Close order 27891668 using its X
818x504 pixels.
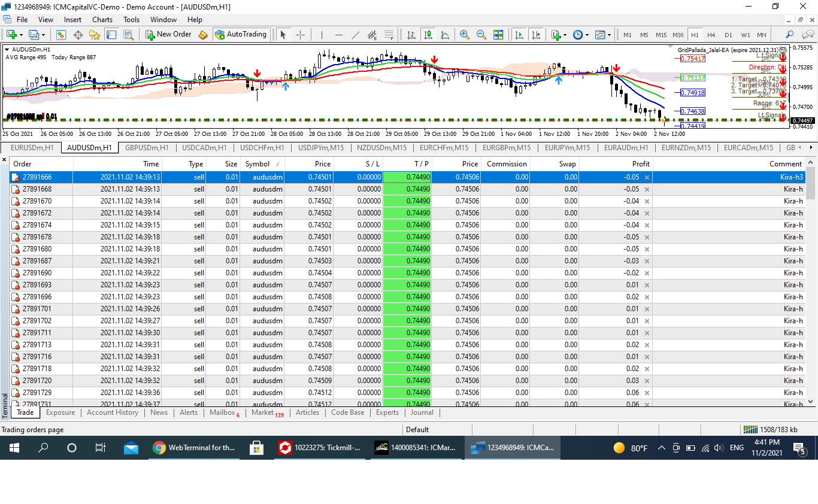coord(647,189)
